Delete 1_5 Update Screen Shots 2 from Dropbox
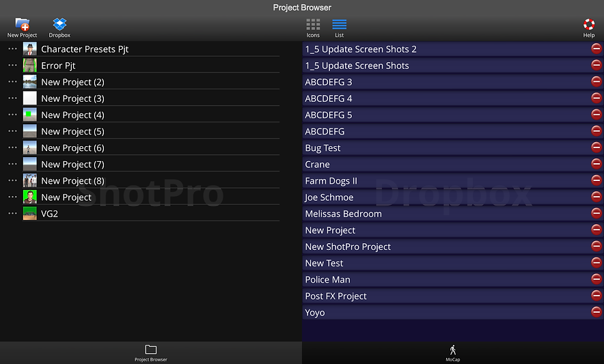 596,48
